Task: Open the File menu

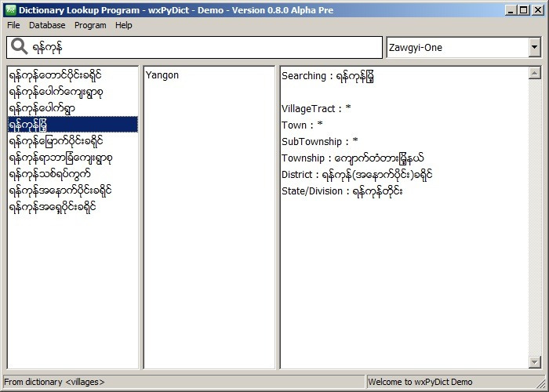Action: click(13, 25)
